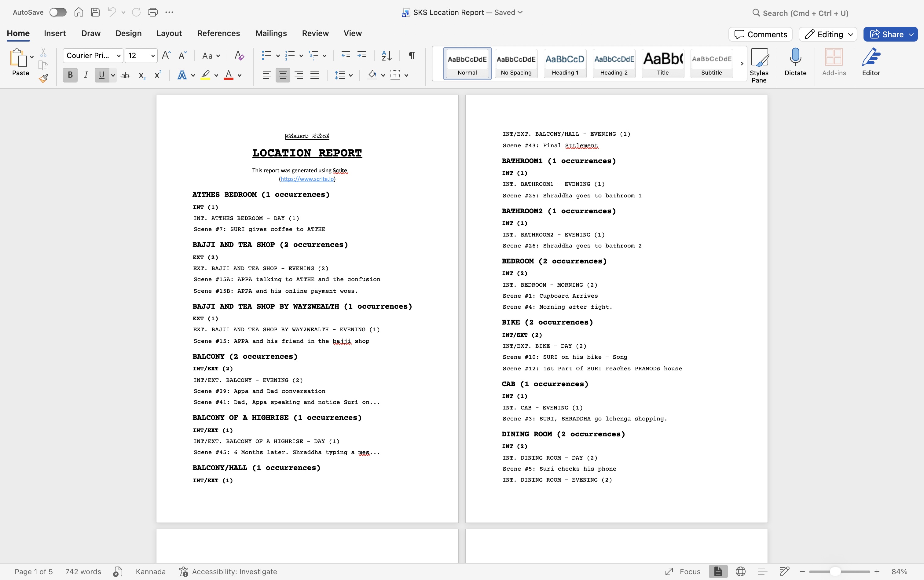Open the Editing mode dropdown
The height and width of the screenshot is (580, 924).
(827, 35)
